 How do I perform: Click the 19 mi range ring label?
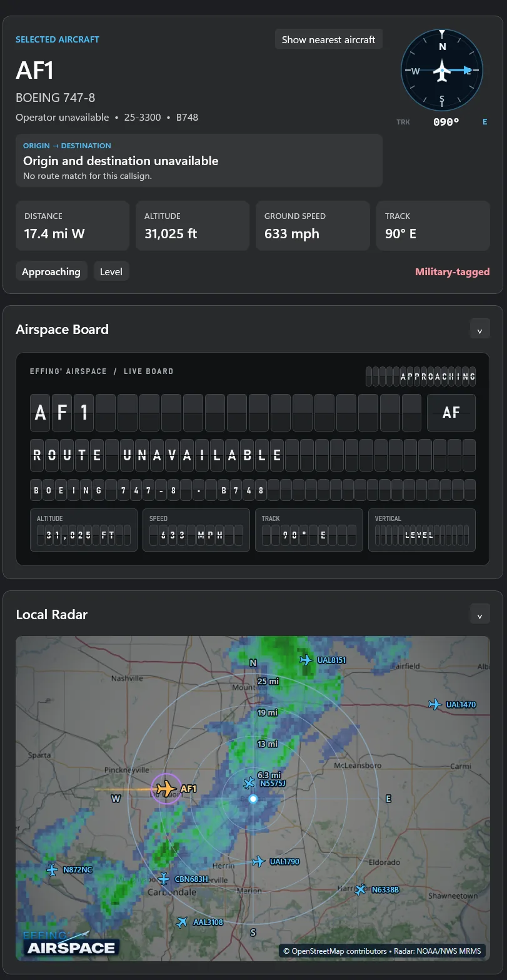(x=268, y=712)
